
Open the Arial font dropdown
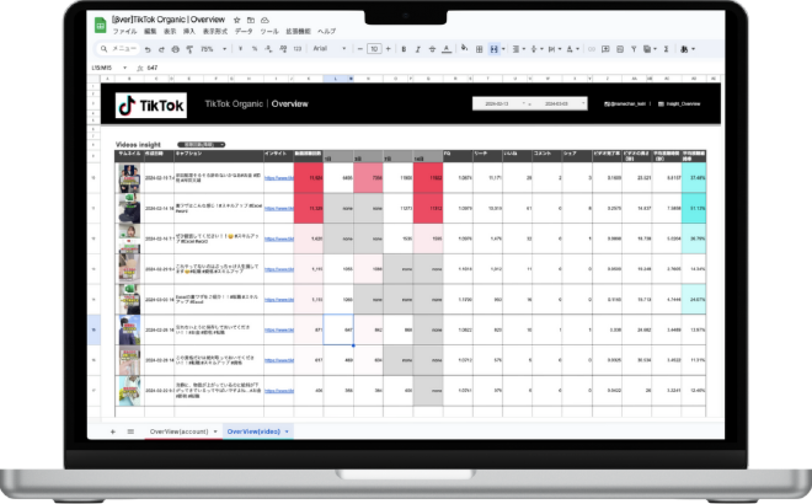click(x=329, y=49)
